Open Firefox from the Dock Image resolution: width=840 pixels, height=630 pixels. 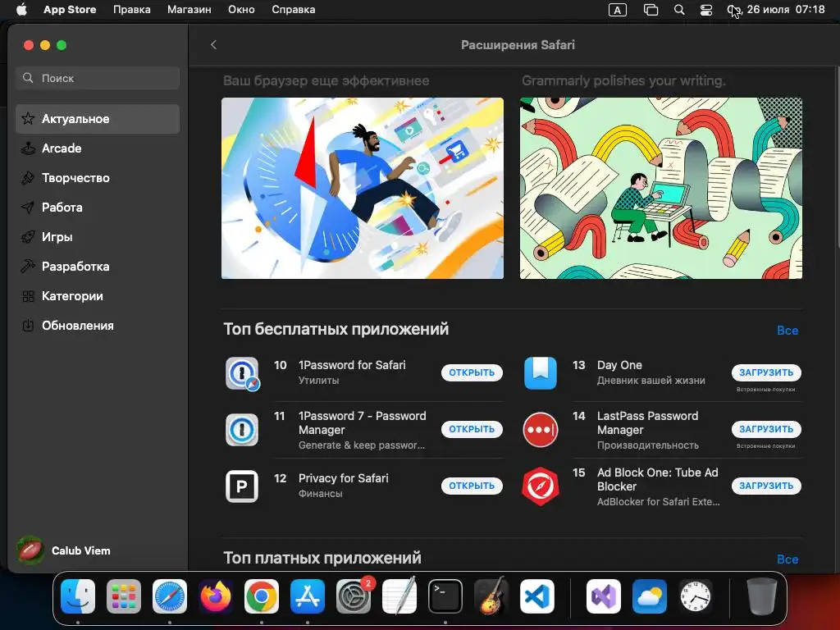coord(216,596)
